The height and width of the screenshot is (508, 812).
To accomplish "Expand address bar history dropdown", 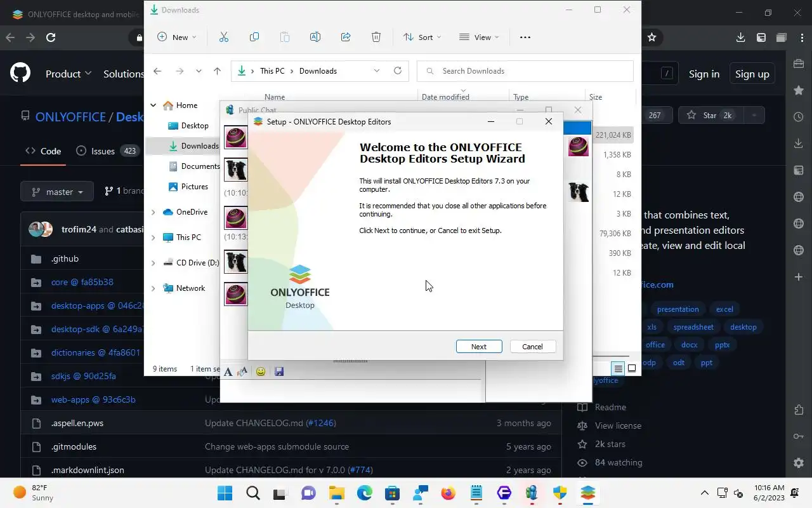I will click(x=377, y=70).
